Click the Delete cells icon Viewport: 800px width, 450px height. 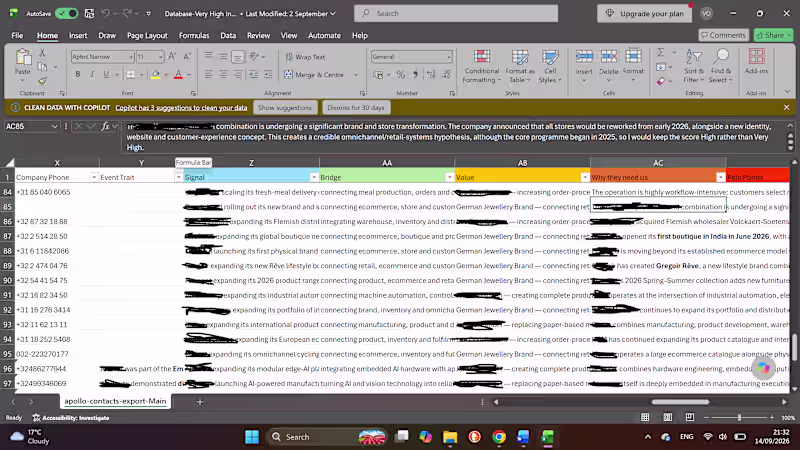click(x=609, y=57)
